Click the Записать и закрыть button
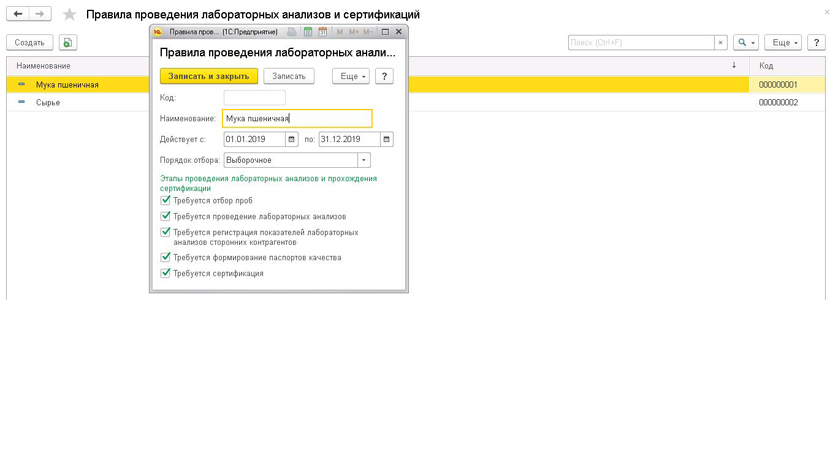Screen dimensions: 830x467 coord(209,76)
